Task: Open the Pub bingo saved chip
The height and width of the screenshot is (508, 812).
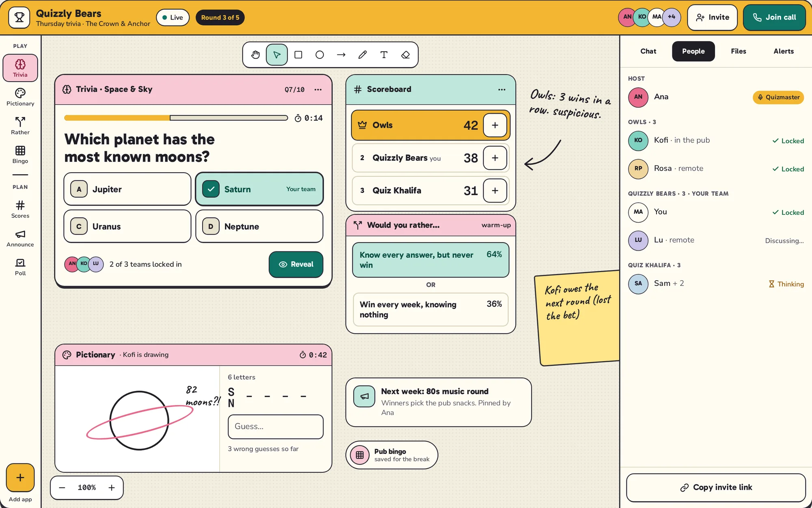Action: 392,455
